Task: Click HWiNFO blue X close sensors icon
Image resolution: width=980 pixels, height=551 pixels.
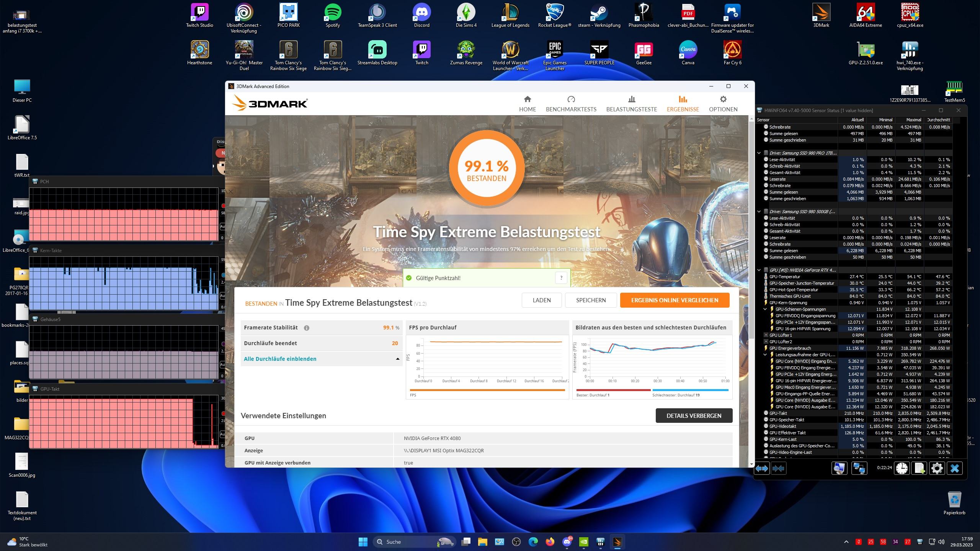Action: pos(955,468)
